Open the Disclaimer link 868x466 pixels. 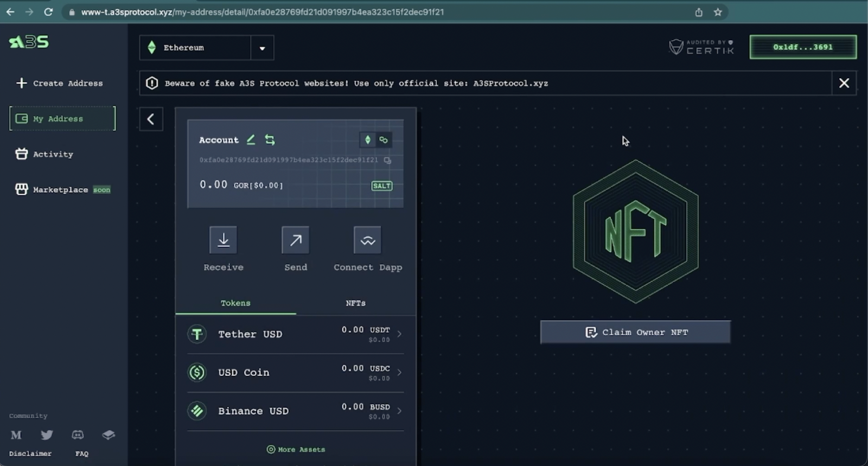pos(30,454)
